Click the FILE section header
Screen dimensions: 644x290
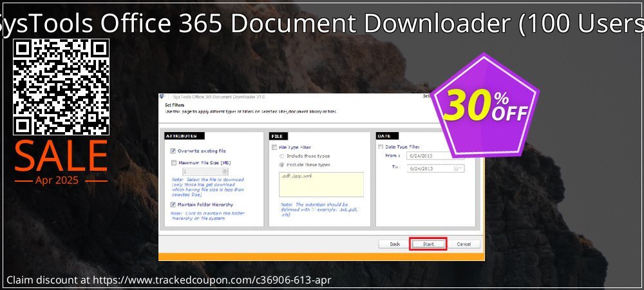[x=278, y=136]
